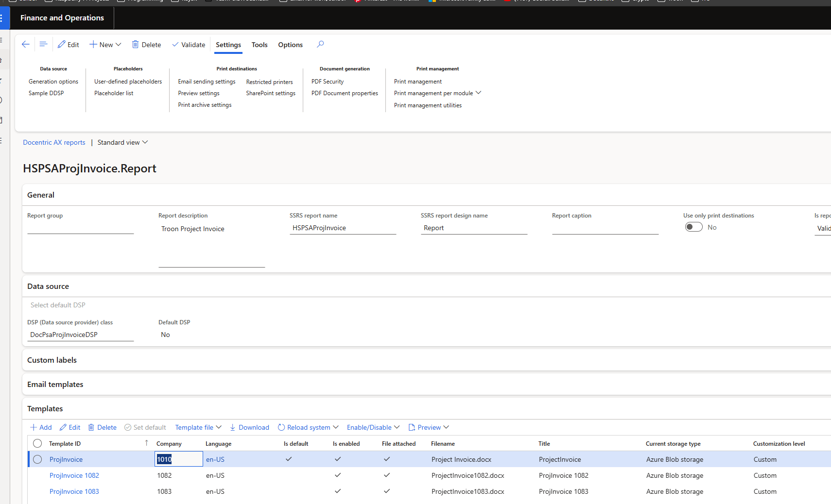Expand the Custom labels section
This screenshot has width=831, height=504.
(x=52, y=360)
